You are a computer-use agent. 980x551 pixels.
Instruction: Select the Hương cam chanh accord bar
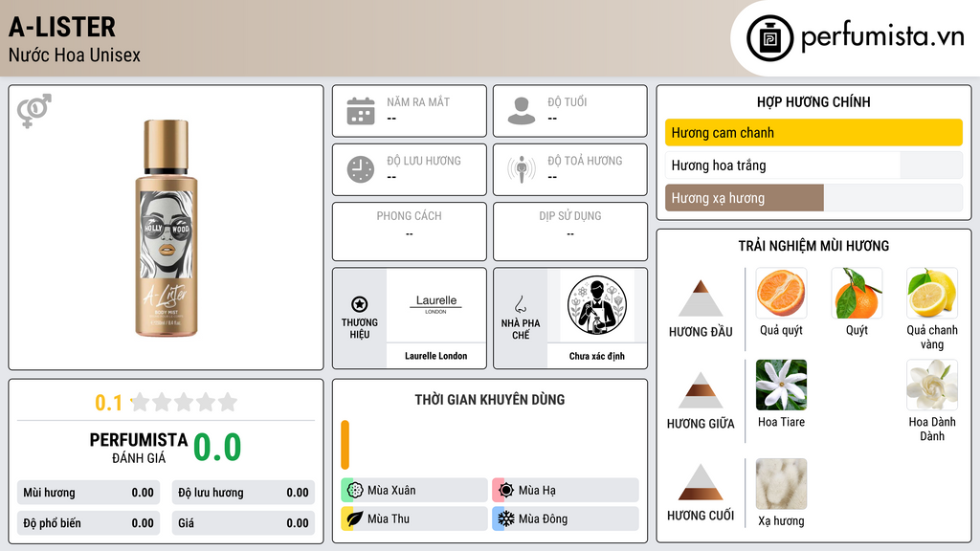[x=813, y=132]
